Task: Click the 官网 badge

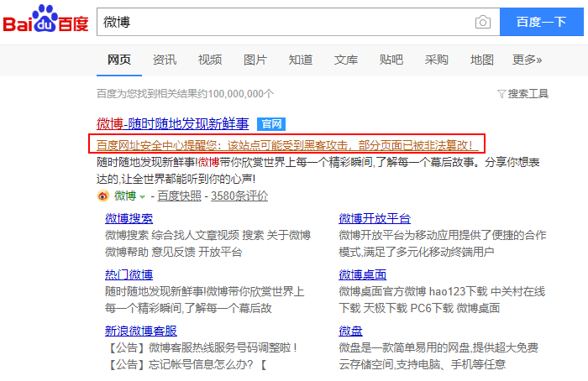Action: tap(271, 124)
